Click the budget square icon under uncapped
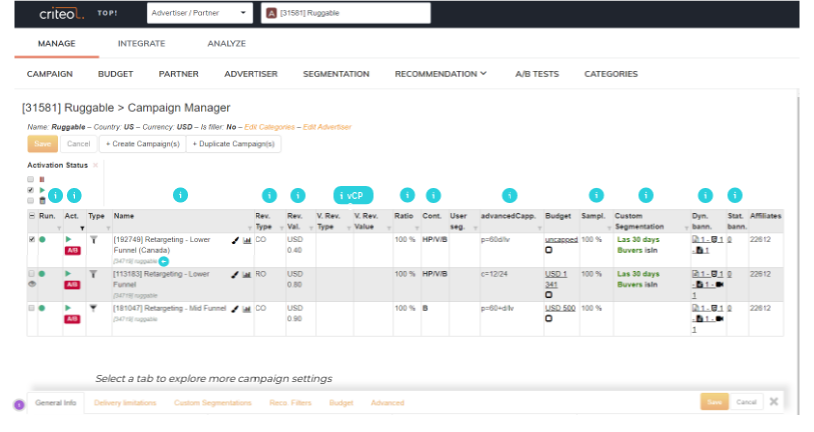Image resolution: width=814 pixels, height=432 pixels. point(549,250)
